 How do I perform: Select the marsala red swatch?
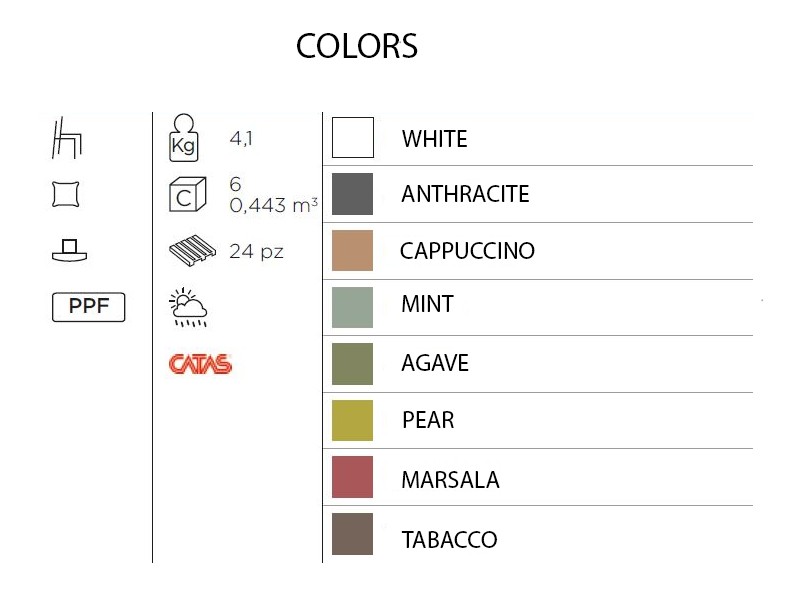tap(352, 477)
